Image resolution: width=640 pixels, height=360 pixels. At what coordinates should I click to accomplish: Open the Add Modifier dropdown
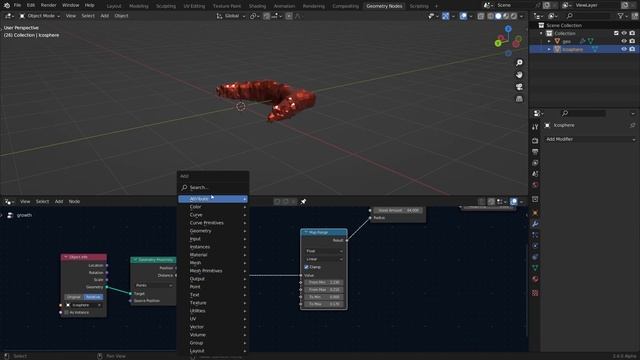pos(590,139)
